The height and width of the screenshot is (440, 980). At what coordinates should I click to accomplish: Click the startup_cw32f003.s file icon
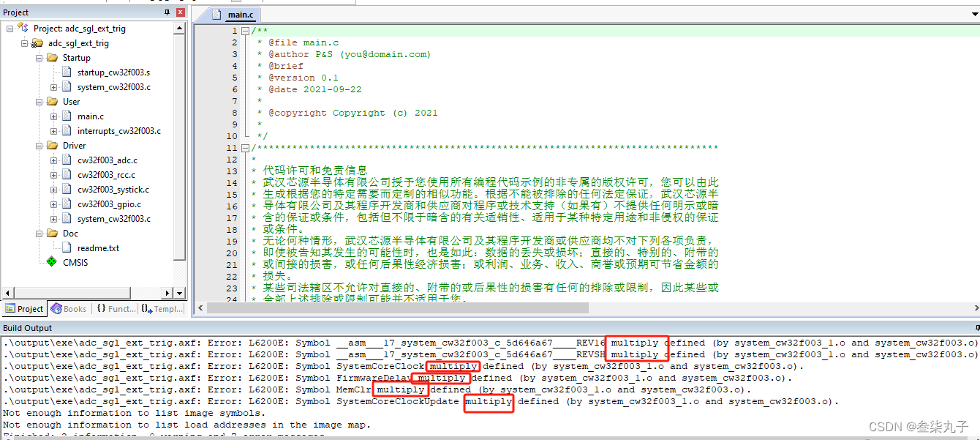click(x=67, y=72)
